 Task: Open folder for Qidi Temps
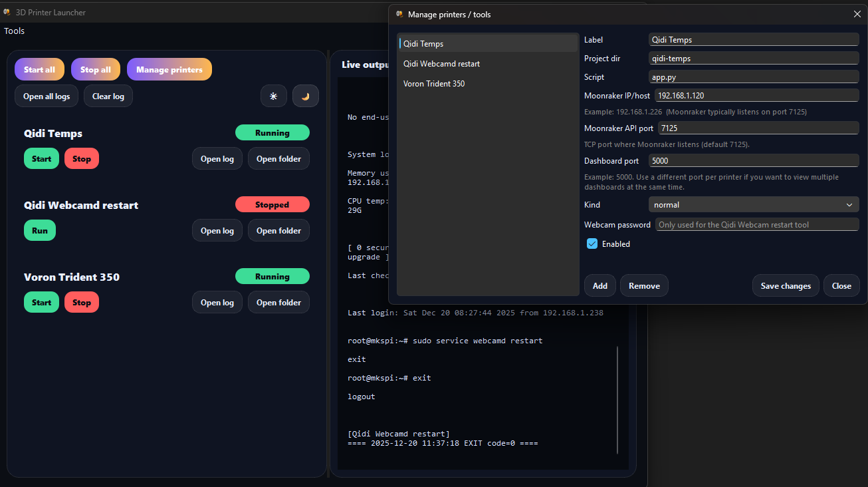click(278, 159)
